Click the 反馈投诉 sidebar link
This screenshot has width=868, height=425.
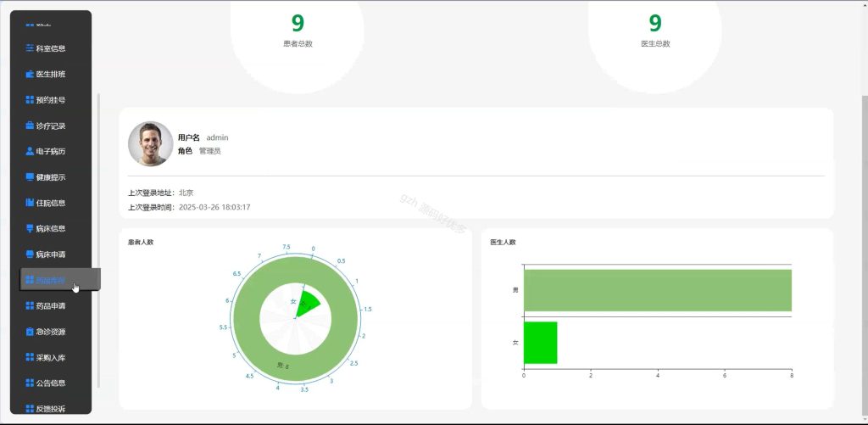[x=46, y=409]
